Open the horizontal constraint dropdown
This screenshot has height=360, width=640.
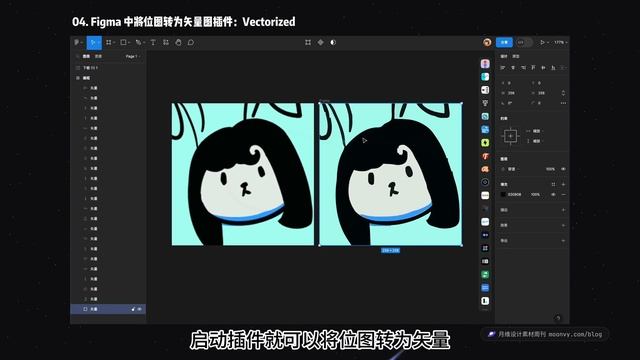click(x=536, y=131)
